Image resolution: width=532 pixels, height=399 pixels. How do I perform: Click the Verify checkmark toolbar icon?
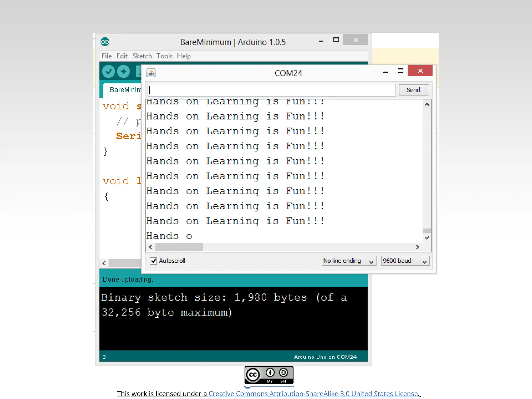tap(108, 71)
